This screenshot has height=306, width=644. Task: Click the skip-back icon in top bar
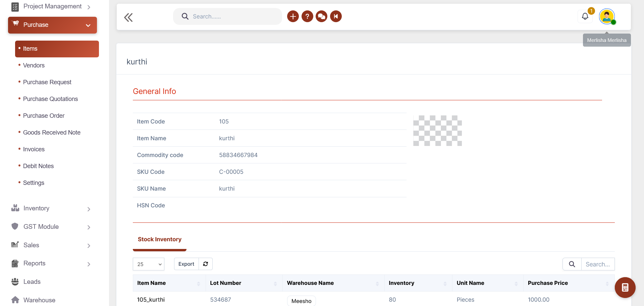tap(336, 16)
